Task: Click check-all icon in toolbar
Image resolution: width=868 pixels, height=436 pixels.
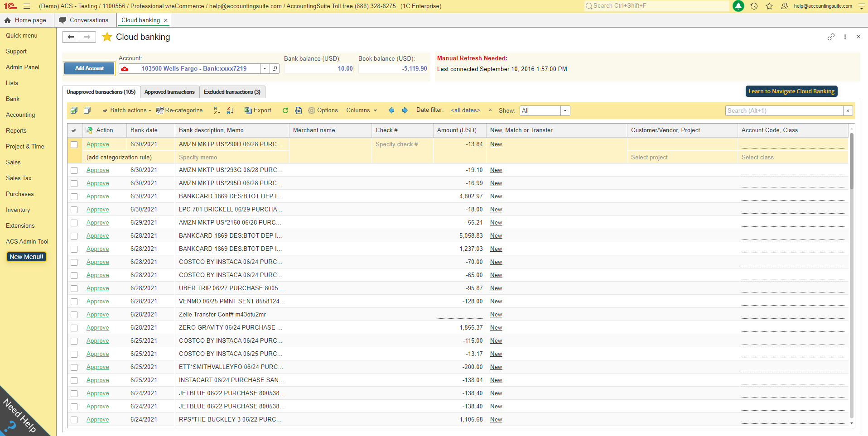Action: (74, 110)
